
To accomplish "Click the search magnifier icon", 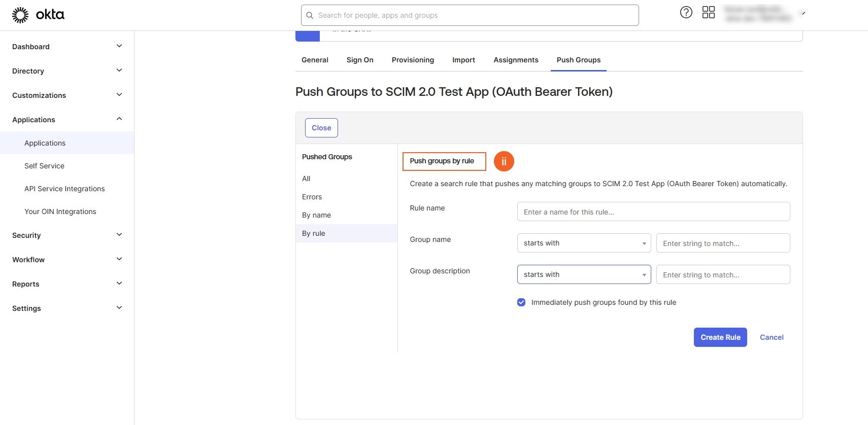I will pos(310,15).
